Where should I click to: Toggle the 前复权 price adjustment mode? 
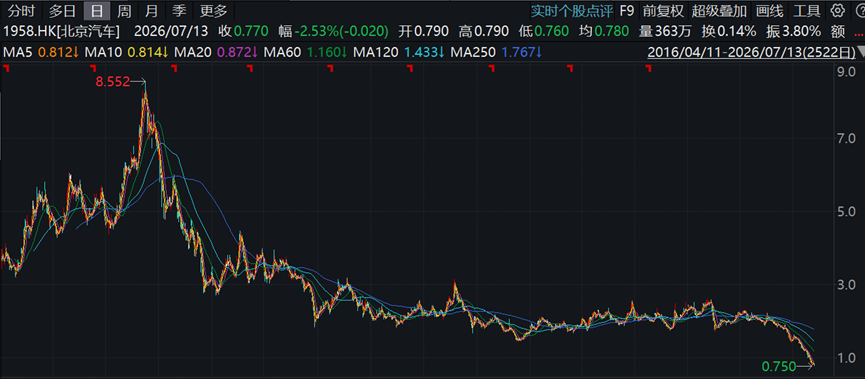click(663, 10)
